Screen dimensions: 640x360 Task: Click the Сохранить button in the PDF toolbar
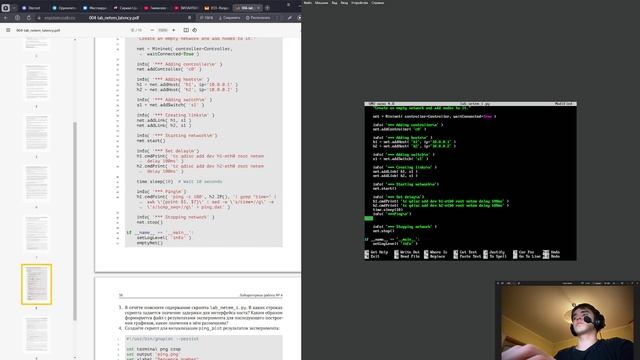pos(230,18)
